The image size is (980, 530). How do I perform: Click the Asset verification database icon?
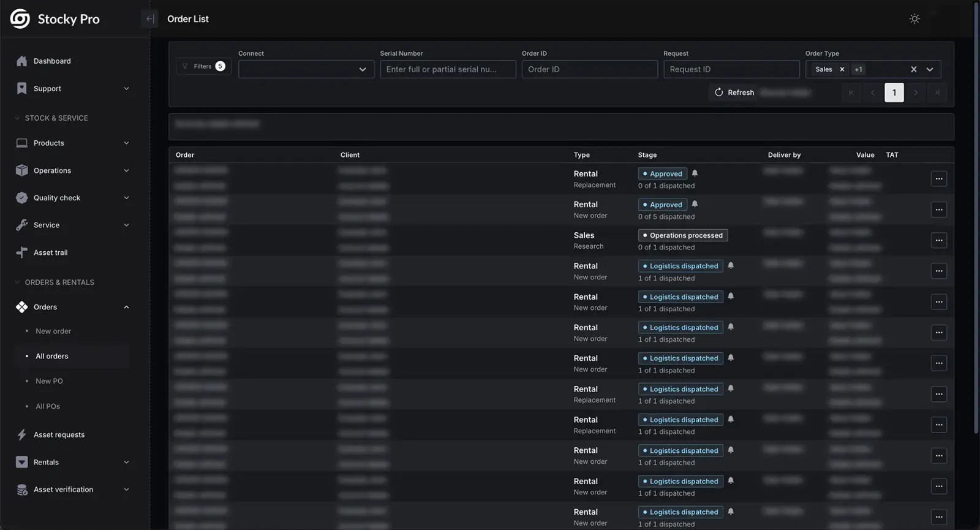[22, 490]
